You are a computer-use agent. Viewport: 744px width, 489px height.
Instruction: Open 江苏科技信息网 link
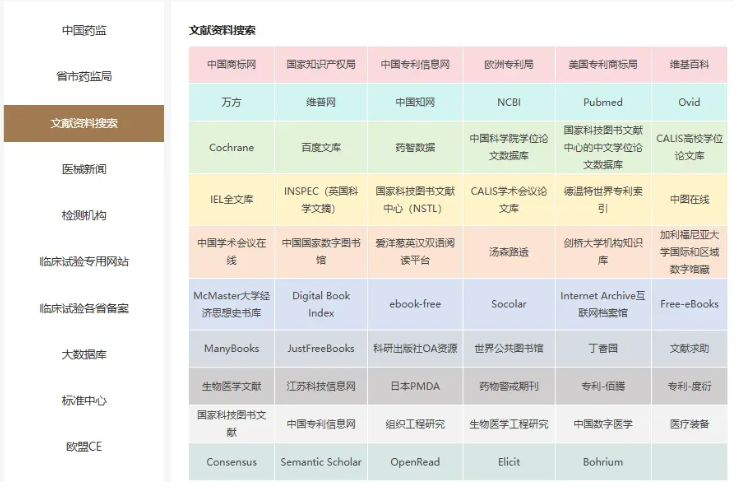pos(325,391)
